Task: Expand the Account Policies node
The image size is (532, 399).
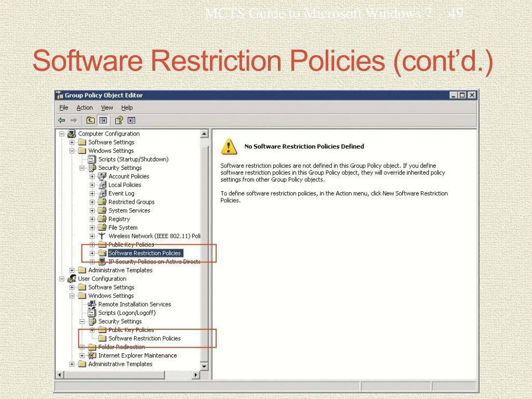Action: (92, 177)
